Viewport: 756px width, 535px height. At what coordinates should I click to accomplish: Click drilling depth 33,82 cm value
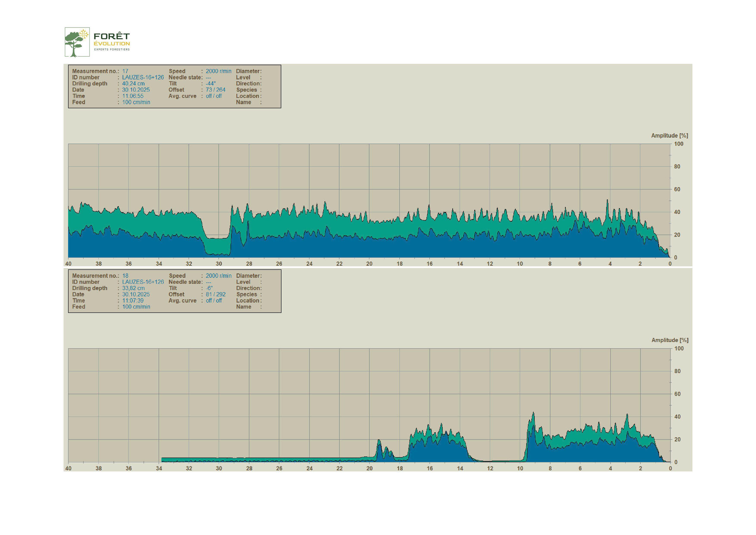(133, 288)
